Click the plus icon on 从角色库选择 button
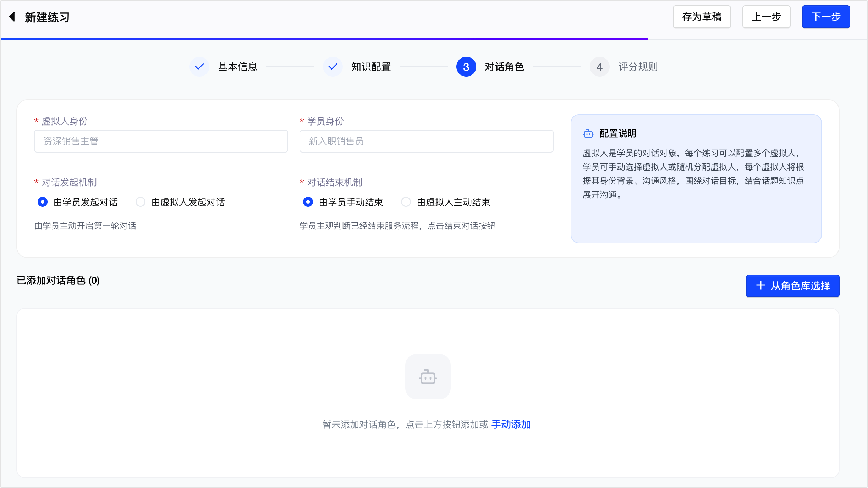The height and width of the screenshot is (488, 868). 760,285
